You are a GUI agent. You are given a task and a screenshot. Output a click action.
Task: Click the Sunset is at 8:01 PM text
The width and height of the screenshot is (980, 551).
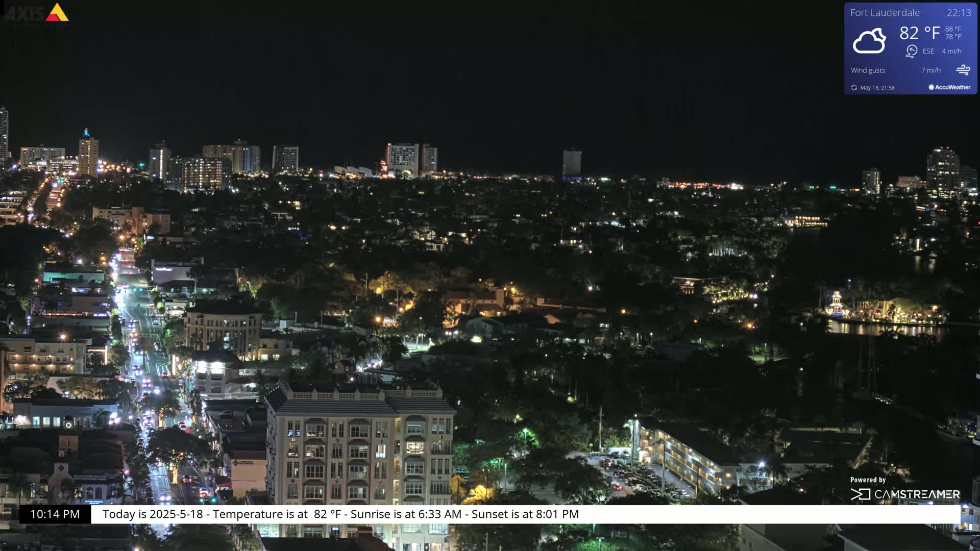point(525,514)
